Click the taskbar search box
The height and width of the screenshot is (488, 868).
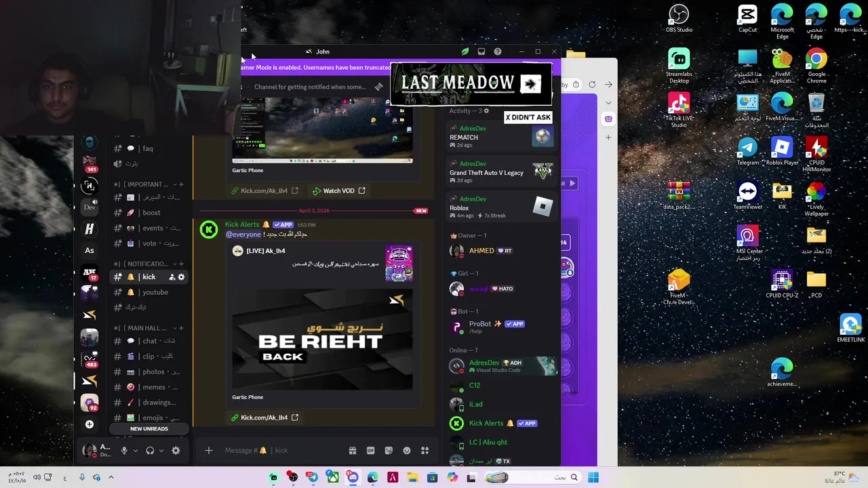coord(532,478)
